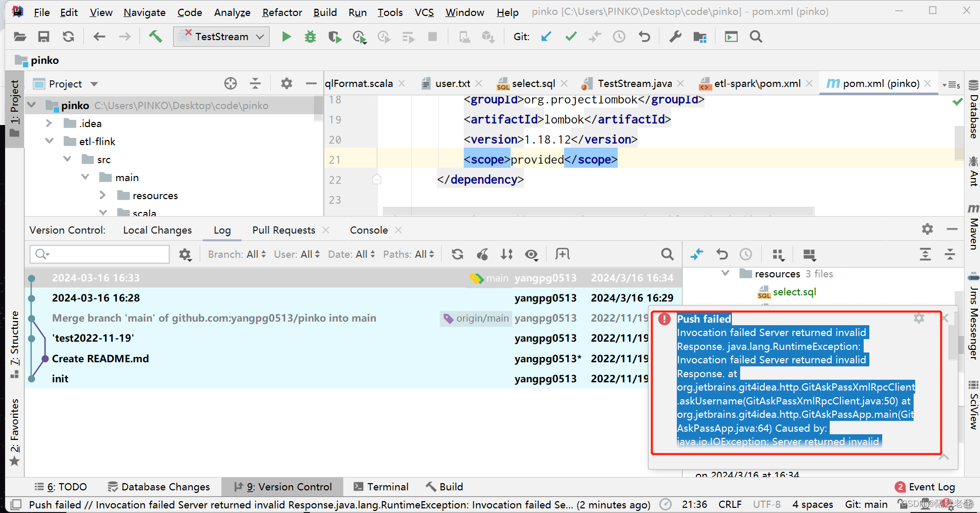Switch to Pull Requests tab
Viewport: 980px width, 513px height.
click(x=284, y=230)
